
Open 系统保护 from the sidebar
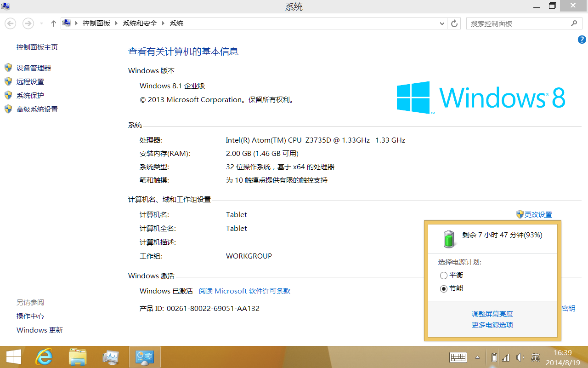(x=30, y=96)
